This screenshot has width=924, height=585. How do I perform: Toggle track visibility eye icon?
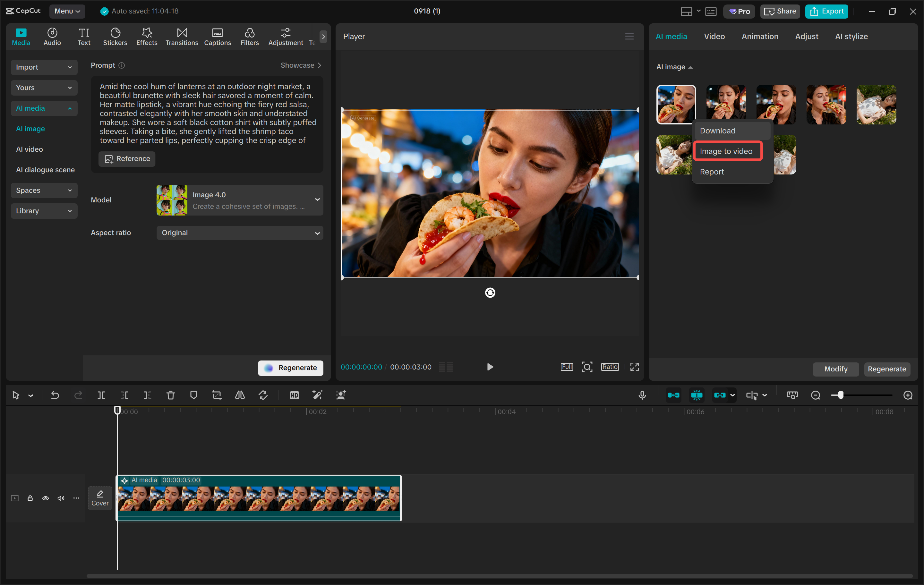point(45,498)
